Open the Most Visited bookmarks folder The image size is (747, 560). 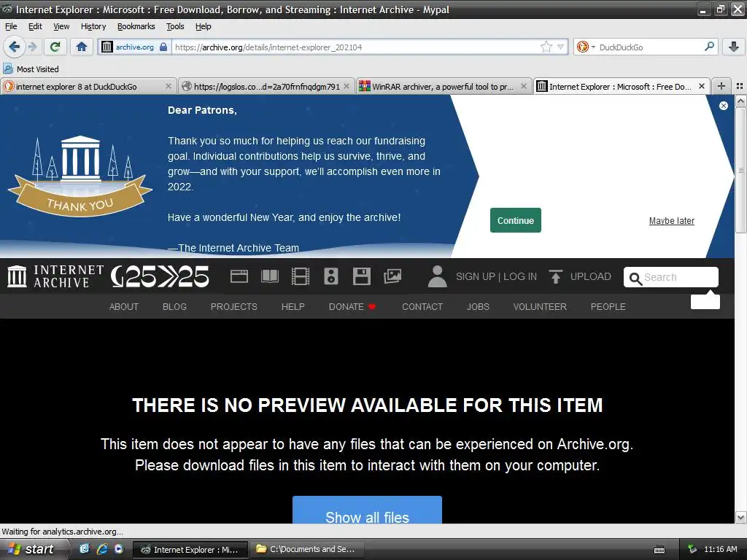pyautogui.click(x=31, y=69)
